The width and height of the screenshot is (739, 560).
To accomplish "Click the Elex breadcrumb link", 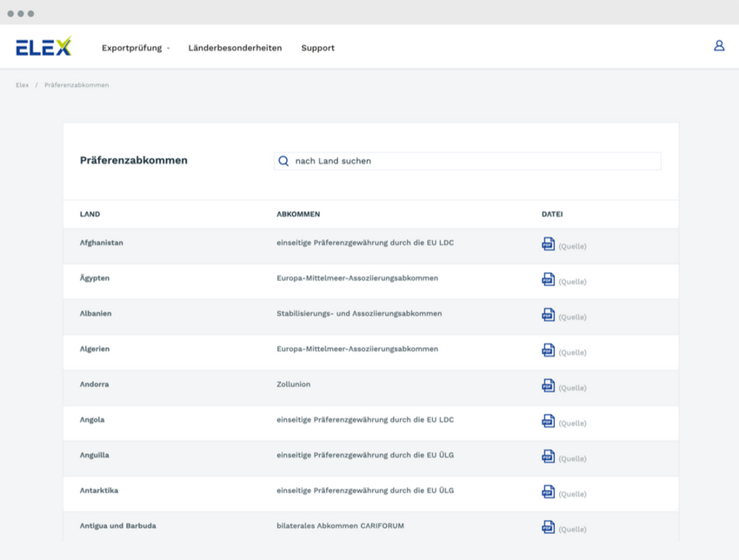I will pyautogui.click(x=22, y=85).
